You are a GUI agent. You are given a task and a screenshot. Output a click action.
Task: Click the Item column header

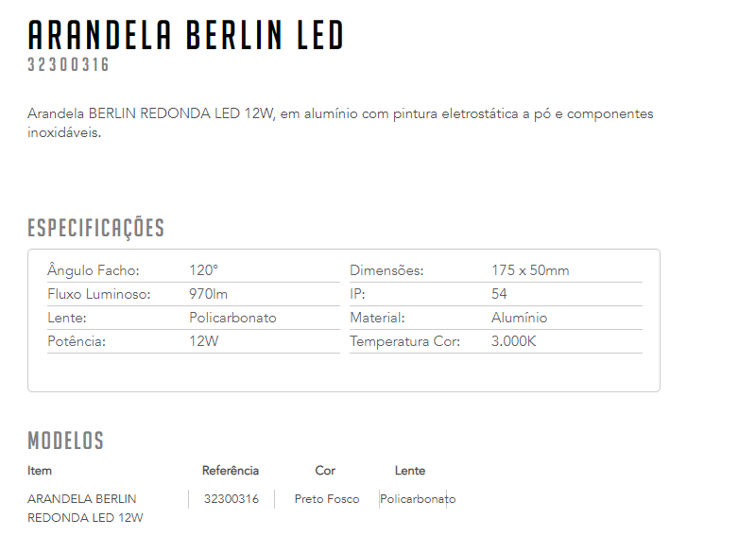click(40, 471)
